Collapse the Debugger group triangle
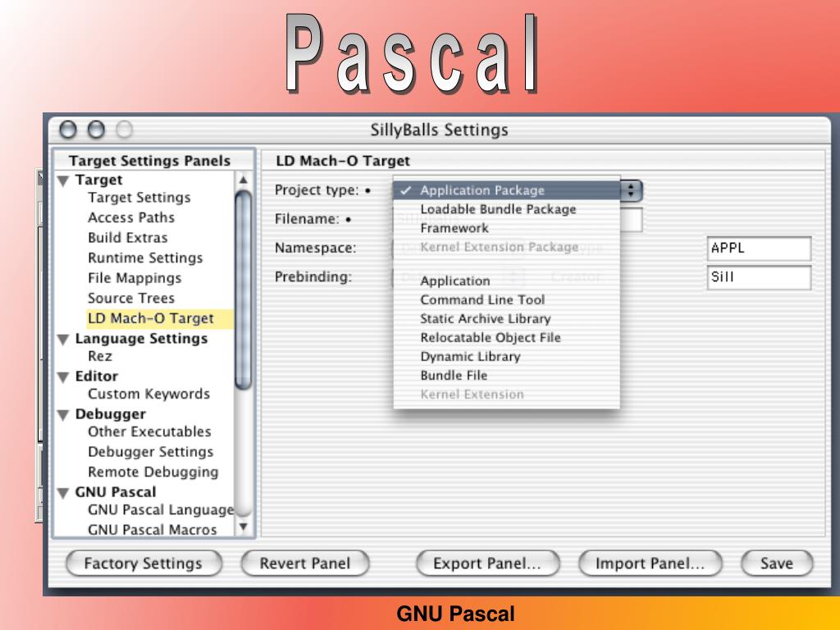 tap(63, 414)
